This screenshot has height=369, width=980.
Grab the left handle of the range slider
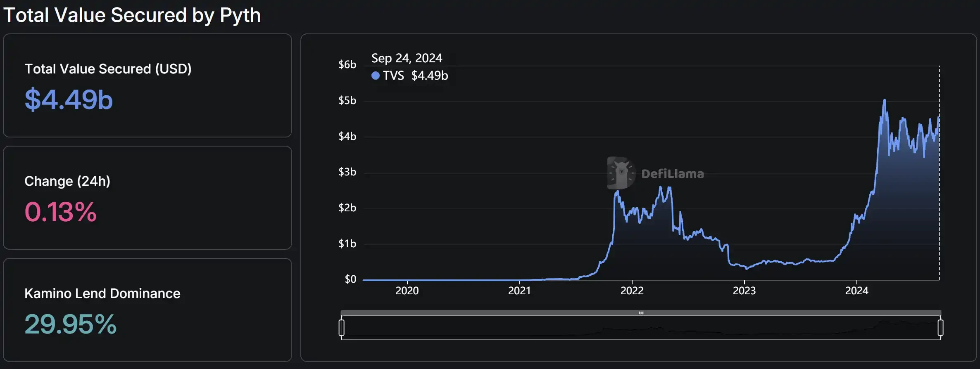point(342,328)
